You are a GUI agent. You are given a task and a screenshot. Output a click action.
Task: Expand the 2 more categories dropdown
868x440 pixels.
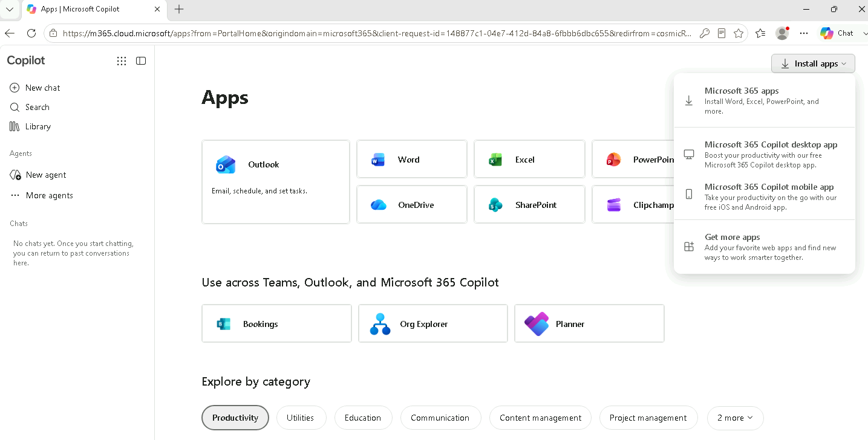[x=736, y=418]
